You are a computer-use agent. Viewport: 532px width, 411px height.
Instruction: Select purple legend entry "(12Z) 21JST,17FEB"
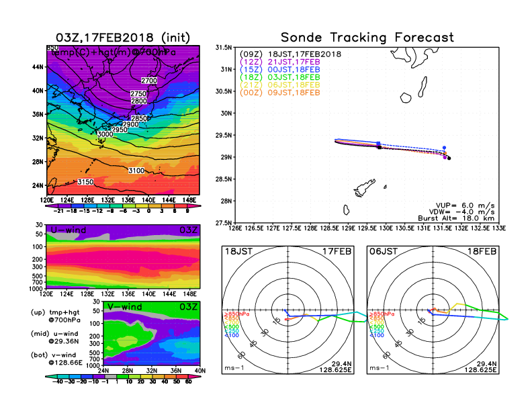coord(280,62)
